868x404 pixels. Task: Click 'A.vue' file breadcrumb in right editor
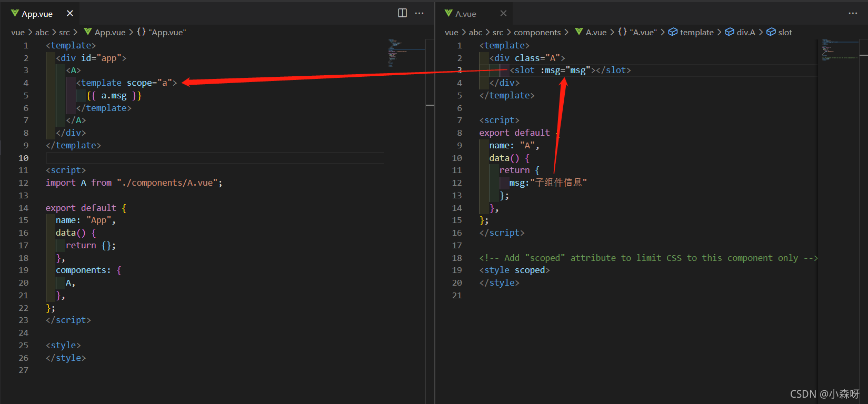(596, 32)
